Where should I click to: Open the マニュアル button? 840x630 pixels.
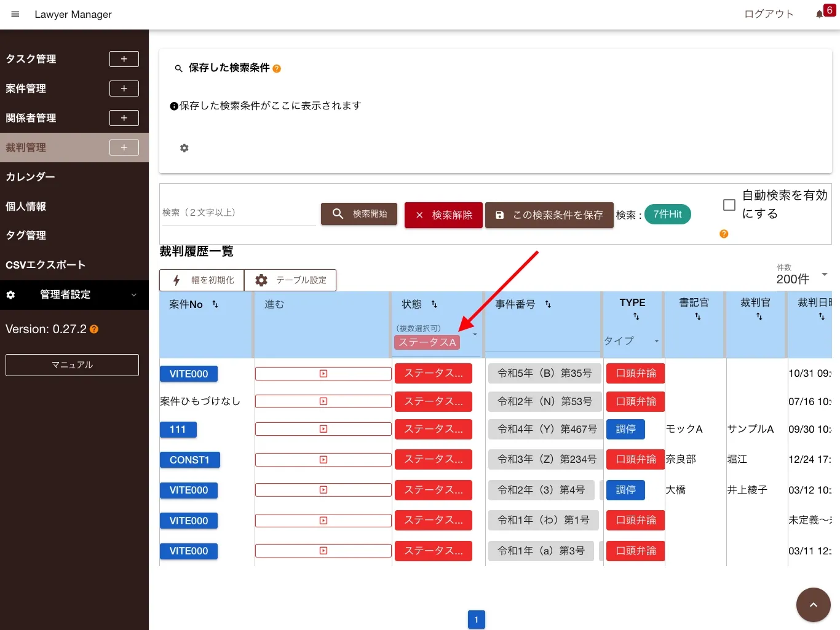click(72, 365)
